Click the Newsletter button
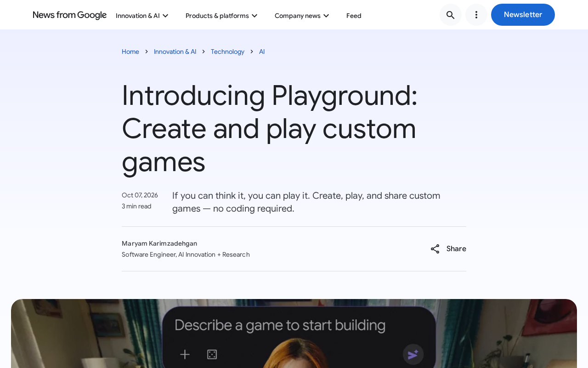 pyautogui.click(x=523, y=15)
